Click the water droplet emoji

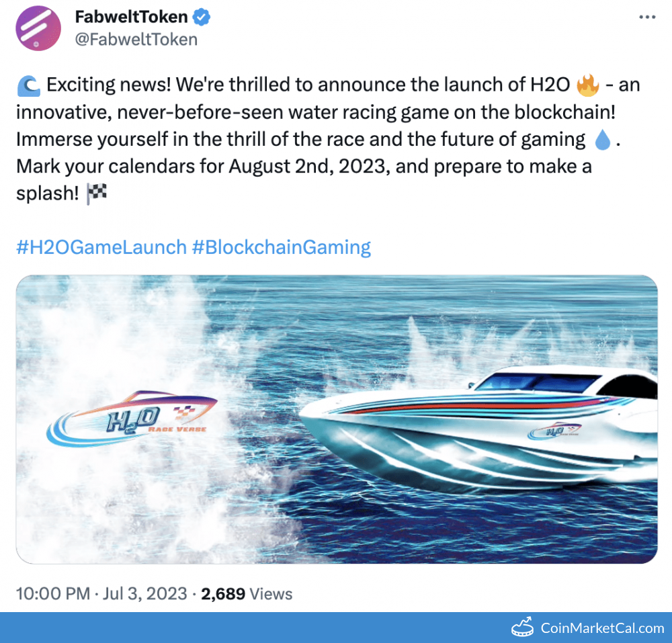(x=602, y=140)
